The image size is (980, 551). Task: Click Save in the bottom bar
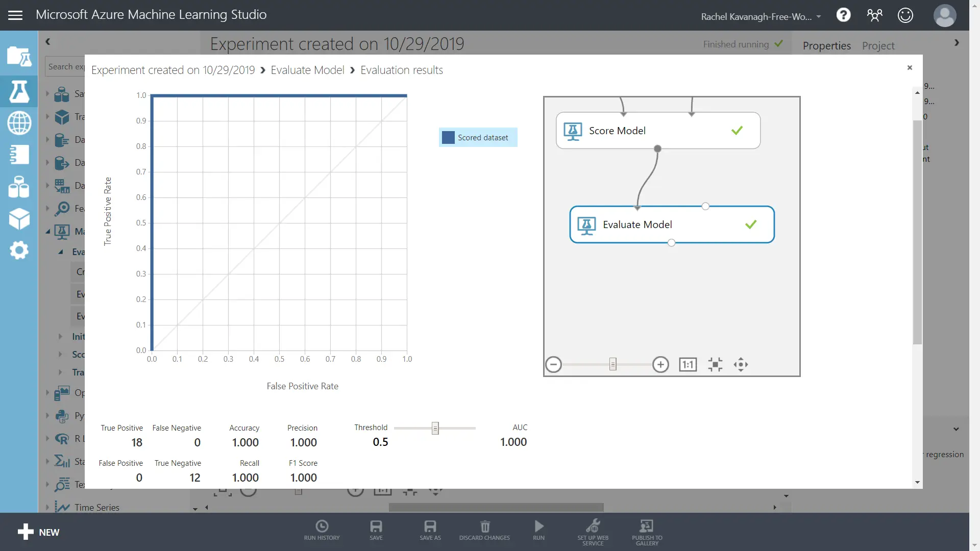(x=376, y=530)
